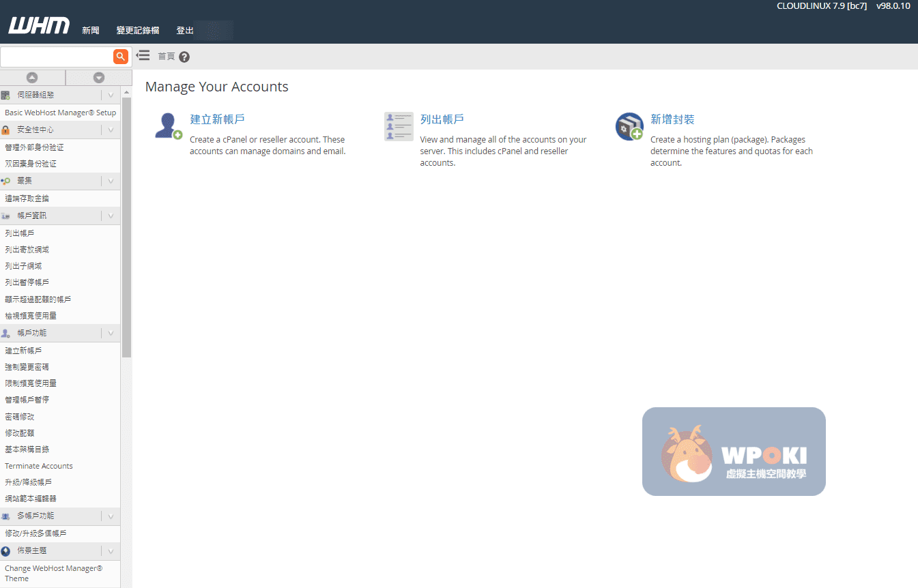Open 新聞 in the top menu
Screen dimensions: 918x588
tap(91, 31)
